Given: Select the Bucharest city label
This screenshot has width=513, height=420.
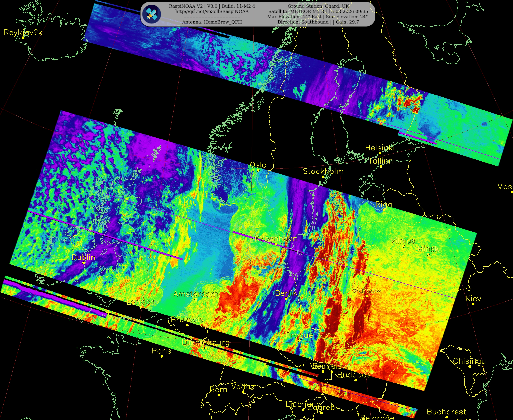Looking at the screenshot, I should pos(446,412).
